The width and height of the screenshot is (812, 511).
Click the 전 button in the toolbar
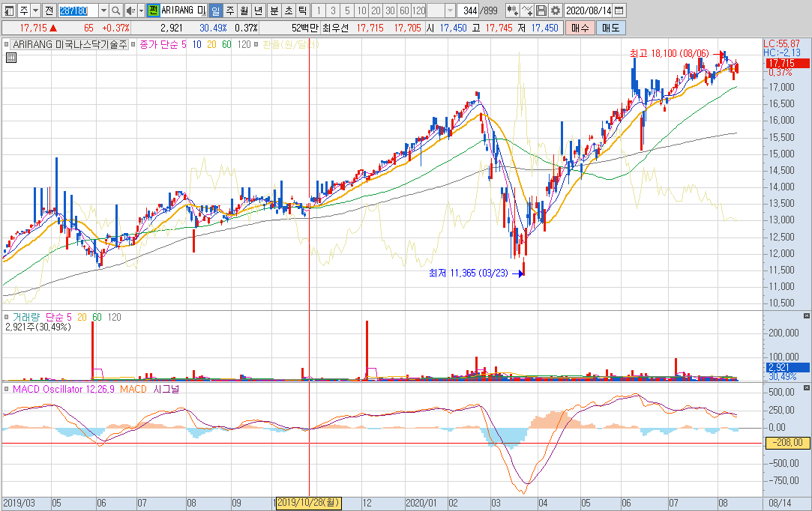tap(49, 10)
